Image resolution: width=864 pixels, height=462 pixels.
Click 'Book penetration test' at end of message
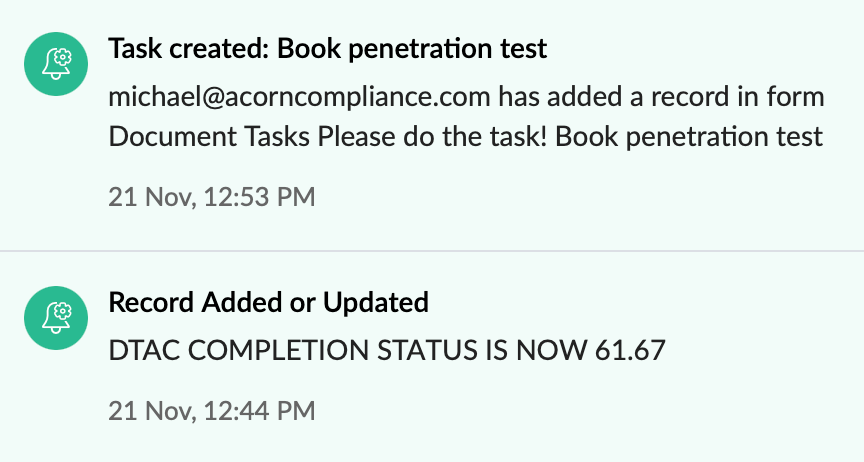(x=689, y=136)
